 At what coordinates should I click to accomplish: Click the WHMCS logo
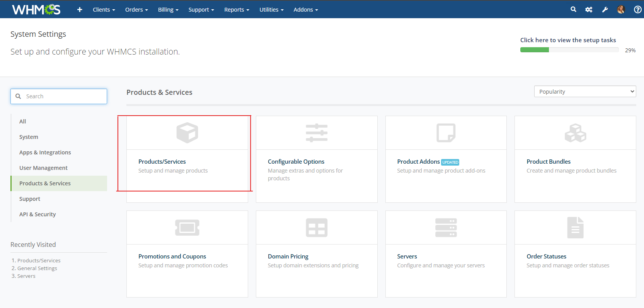pyautogui.click(x=36, y=9)
